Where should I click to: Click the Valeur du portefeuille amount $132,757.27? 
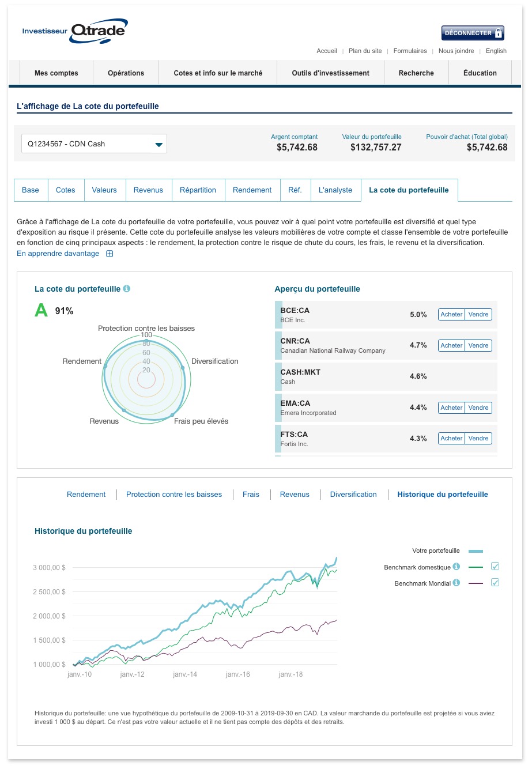376,148
